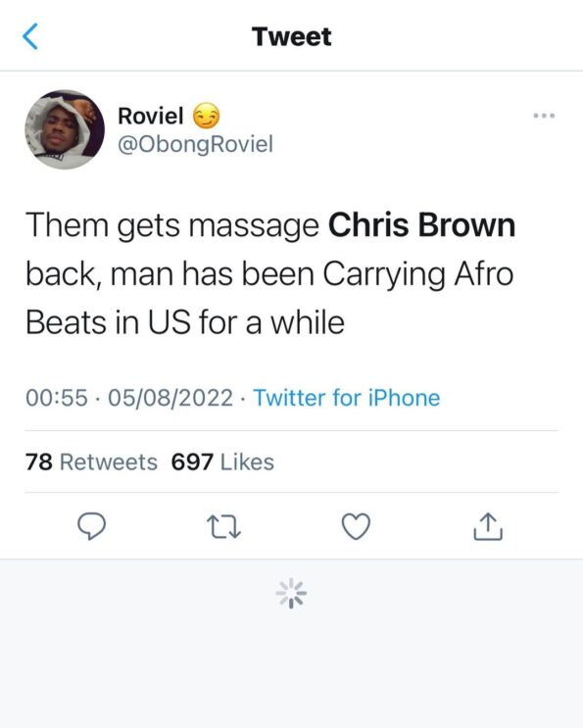
Task: Open the three-dot more options menu
Action: pos(544,116)
